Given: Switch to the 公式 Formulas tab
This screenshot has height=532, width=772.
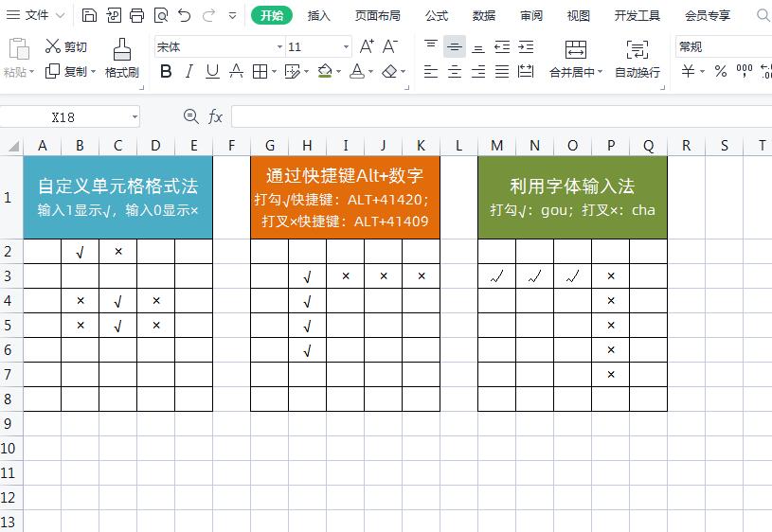Looking at the screenshot, I should tap(437, 16).
